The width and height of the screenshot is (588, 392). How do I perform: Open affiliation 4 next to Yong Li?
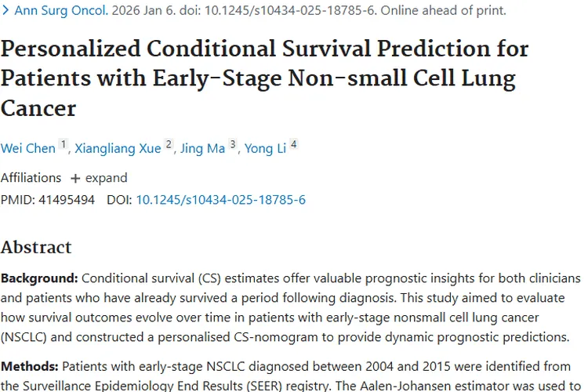tap(293, 145)
